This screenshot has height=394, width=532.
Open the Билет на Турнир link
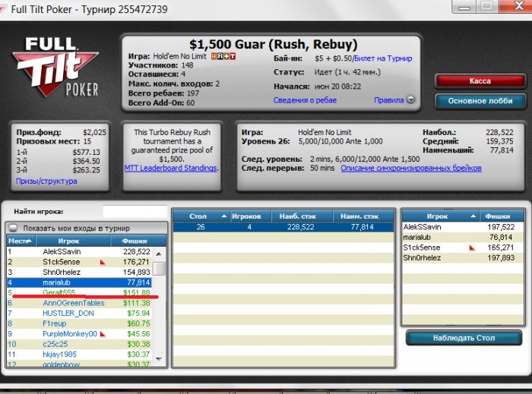(x=383, y=58)
